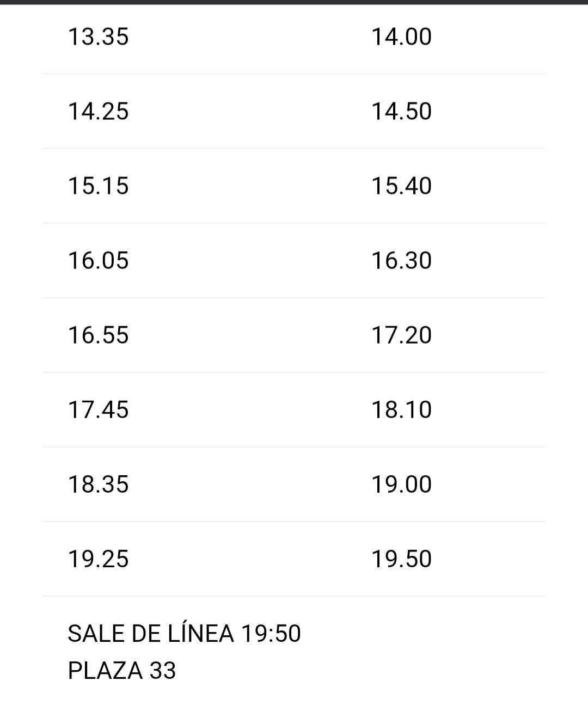
Task: Tap the 18.10 arrival entry
Action: pos(401,410)
